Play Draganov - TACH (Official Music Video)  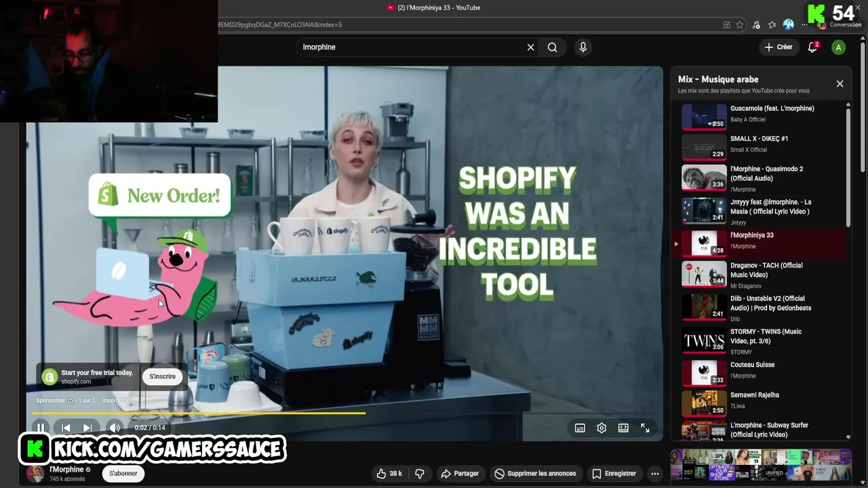click(763, 275)
